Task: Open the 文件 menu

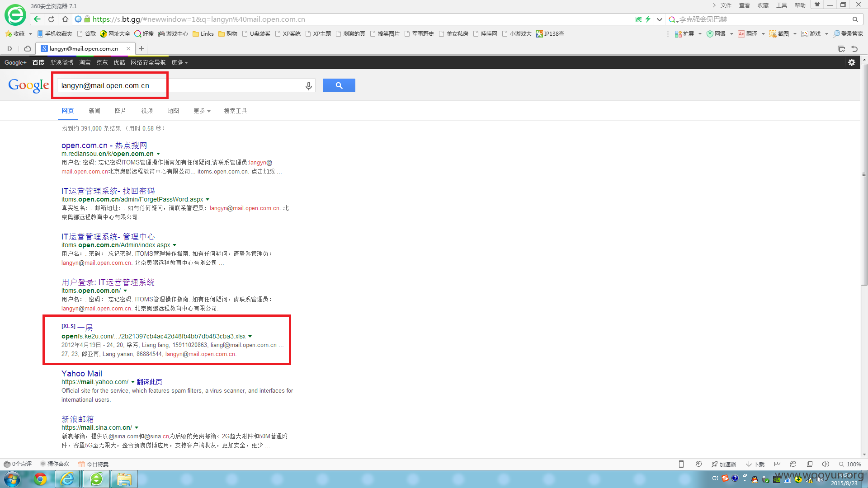Action: click(726, 5)
